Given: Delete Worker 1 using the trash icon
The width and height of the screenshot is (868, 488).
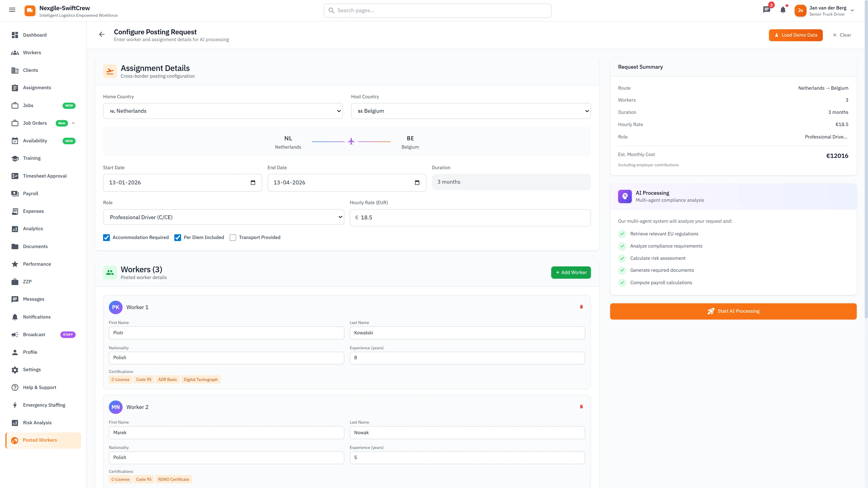Looking at the screenshot, I should pyautogui.click(x=582, y=307).
